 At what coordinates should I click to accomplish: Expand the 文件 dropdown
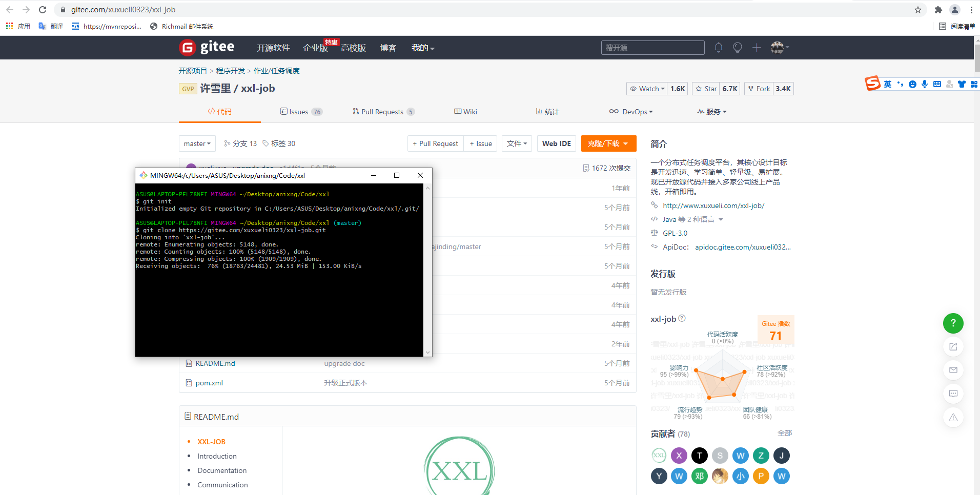click(517, 143)
